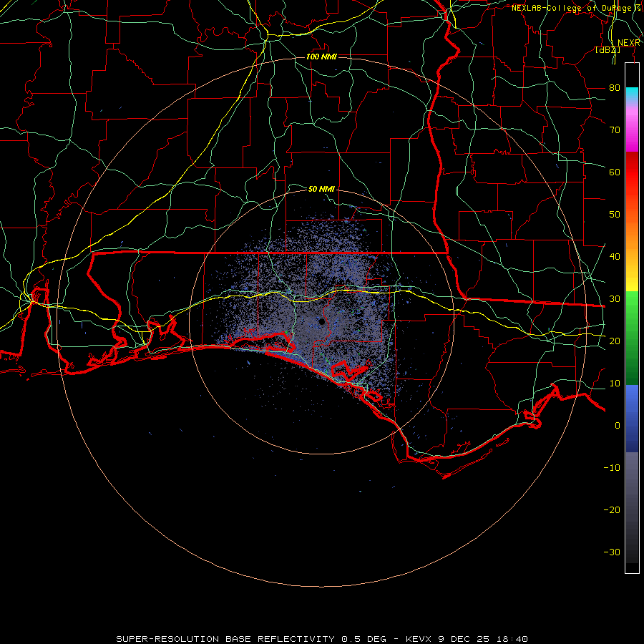Pick the gray band of the color bar
Image resolution: width=644 pixels, height=644 pixels.
point(632,507)
